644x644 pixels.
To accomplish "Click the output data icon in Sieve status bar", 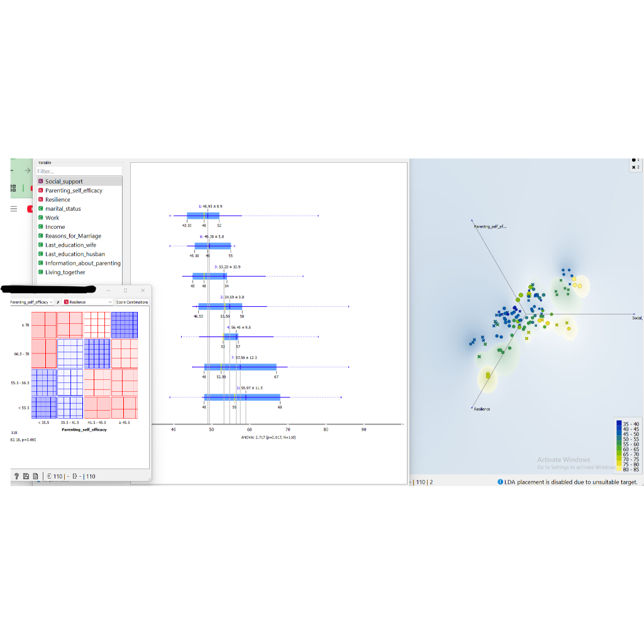I will [75, 476].
